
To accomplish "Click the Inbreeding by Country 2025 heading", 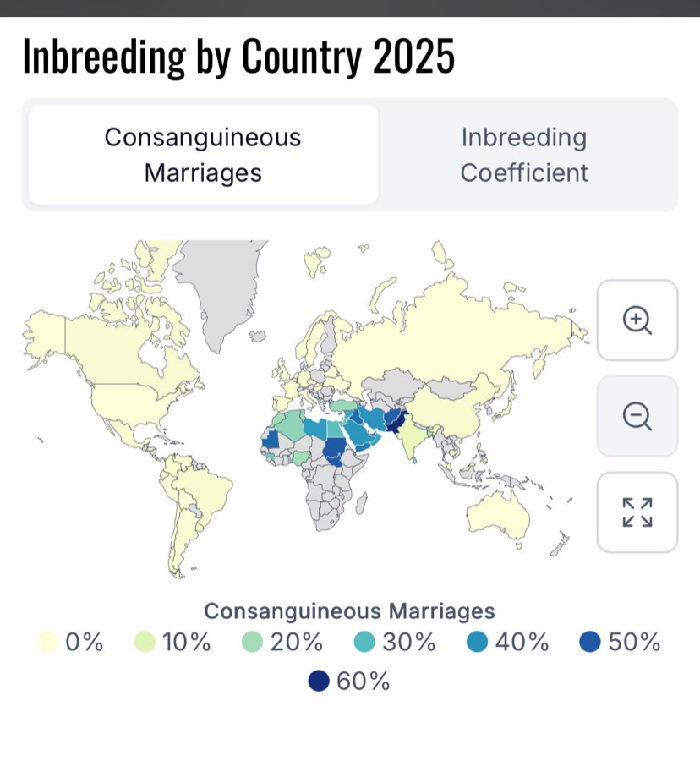I will 238,56.
